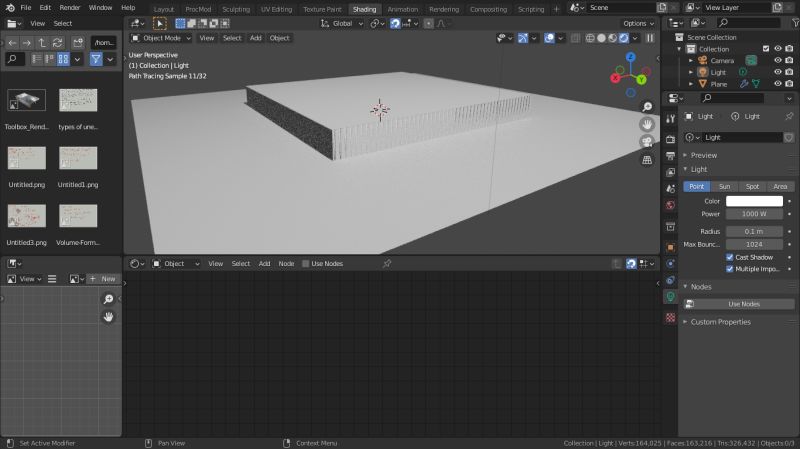Hide Camera in viewport via eye icon
The image size is (800, 449).
778,60
